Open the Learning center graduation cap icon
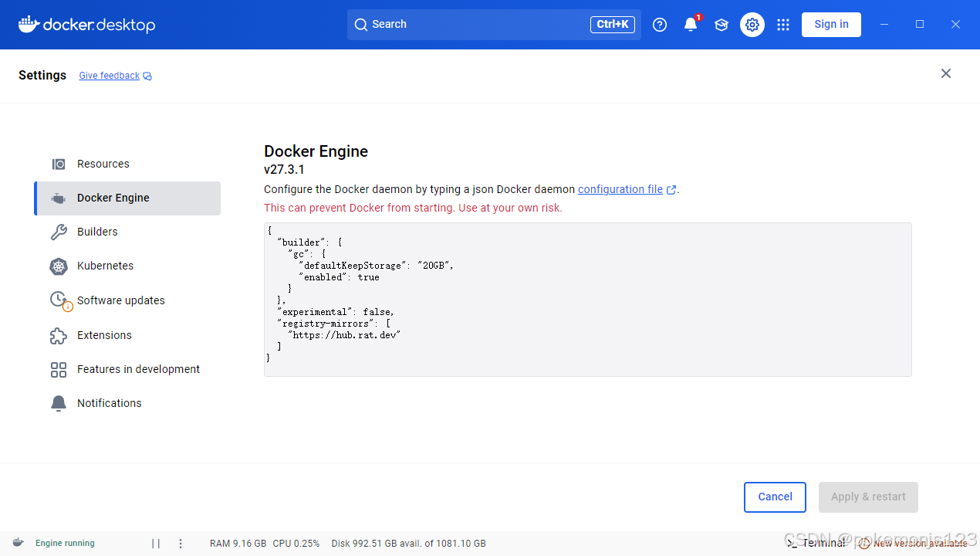980x556 pixels. (721, 25)
